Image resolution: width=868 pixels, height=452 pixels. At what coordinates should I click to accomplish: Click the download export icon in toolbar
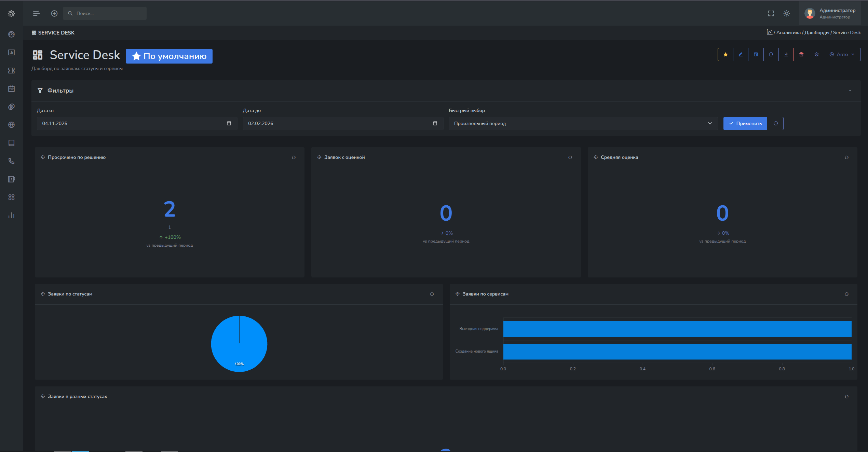(x=786, y=55)
